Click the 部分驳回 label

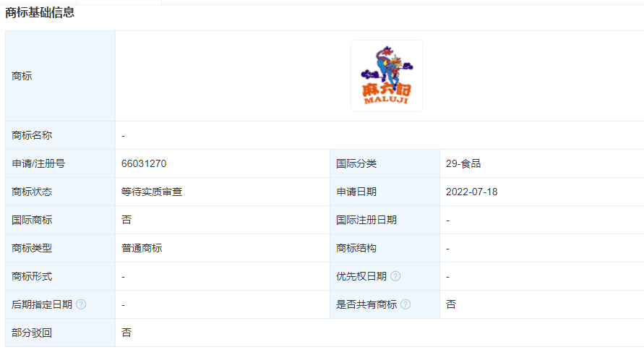click(x=32, y=333)
